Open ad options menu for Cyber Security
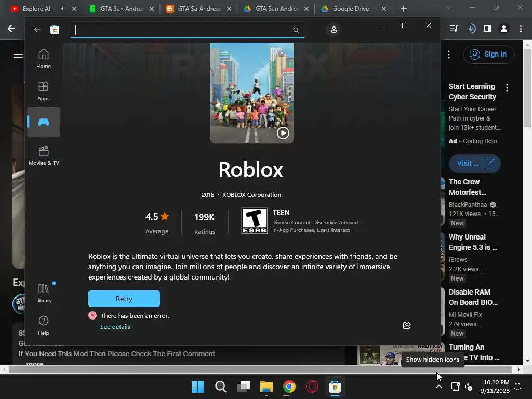This screenshot has height=399, width=532. coord(507,88)
